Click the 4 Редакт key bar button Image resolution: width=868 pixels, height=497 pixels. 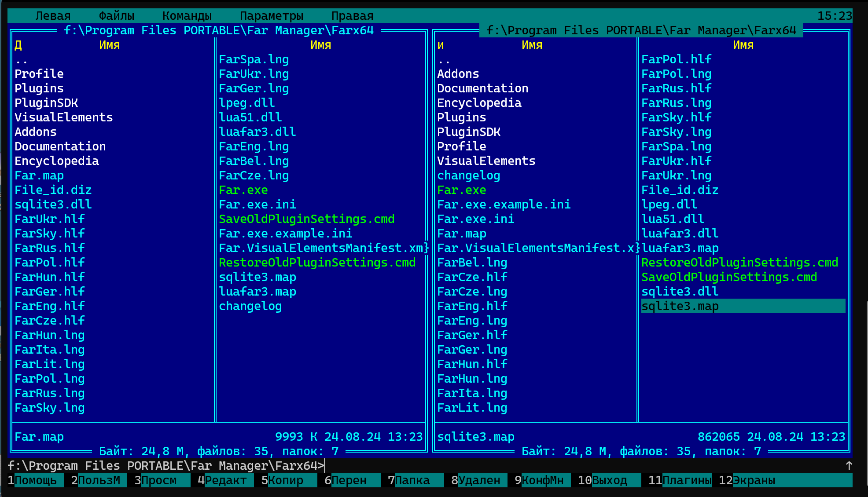[226, 480]
